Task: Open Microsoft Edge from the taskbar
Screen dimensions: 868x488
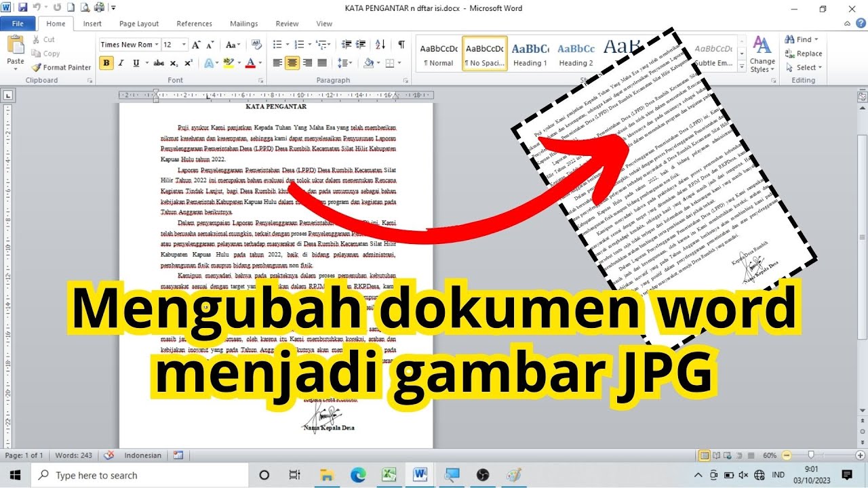Action: click(358, 474)
